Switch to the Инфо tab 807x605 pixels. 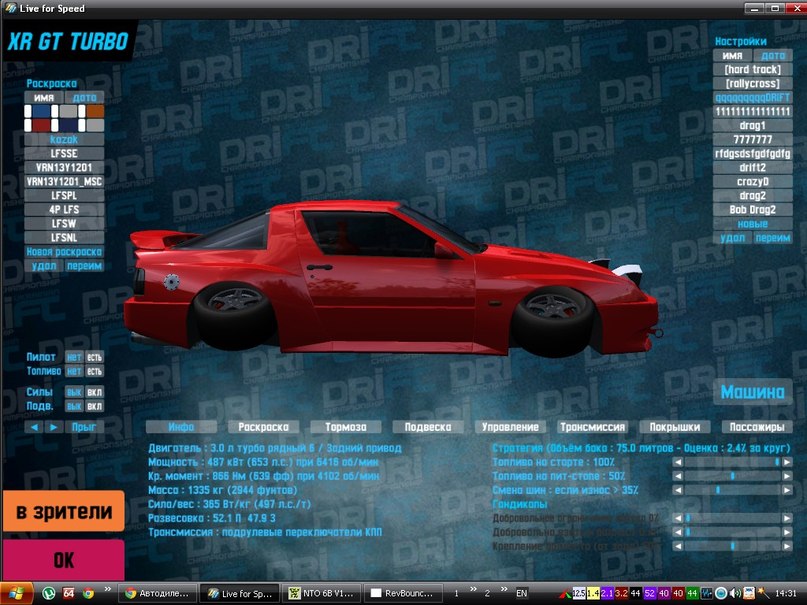click(181, 427)
